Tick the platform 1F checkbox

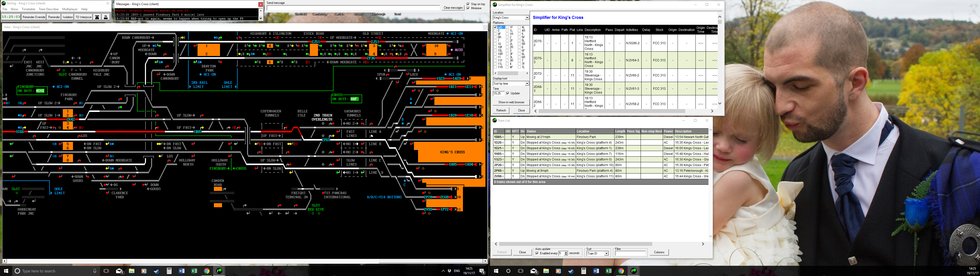point(508,27)
